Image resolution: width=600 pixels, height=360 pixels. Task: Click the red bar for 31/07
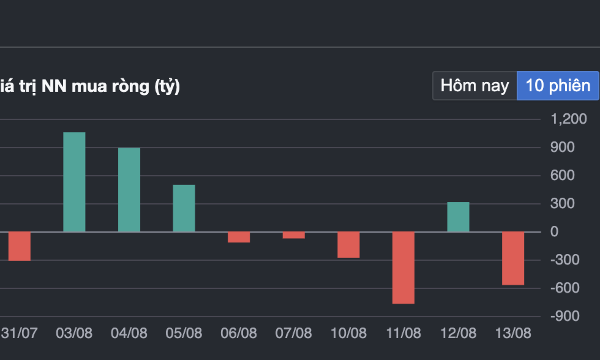(x=20, y=246)
